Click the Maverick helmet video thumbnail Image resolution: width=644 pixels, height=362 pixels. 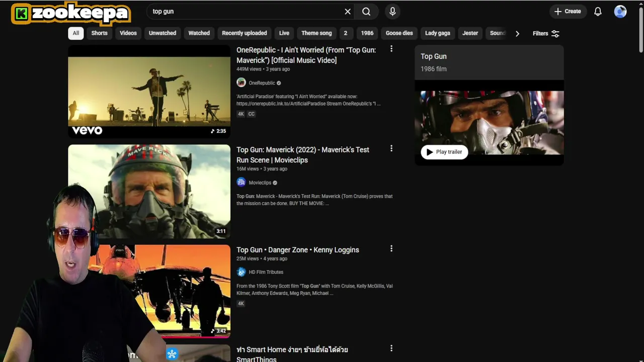point(149,191)
